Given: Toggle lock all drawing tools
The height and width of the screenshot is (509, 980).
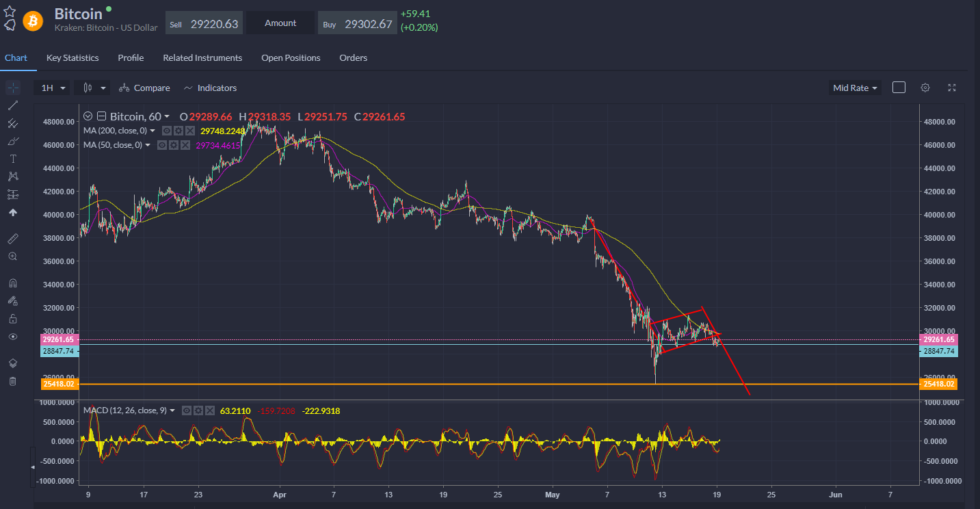Looking at the screenshot, I should 12,319.
